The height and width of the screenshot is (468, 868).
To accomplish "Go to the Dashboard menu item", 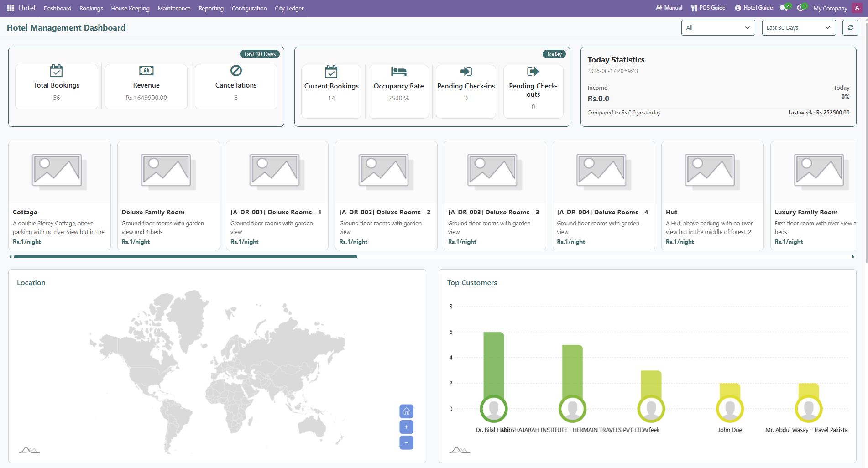I will [x=58, y=8].
